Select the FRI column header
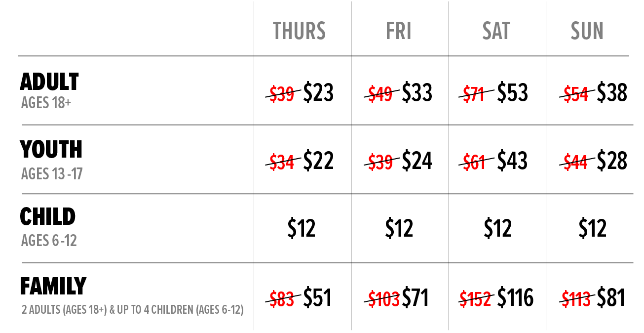 [x=399, y=31]
